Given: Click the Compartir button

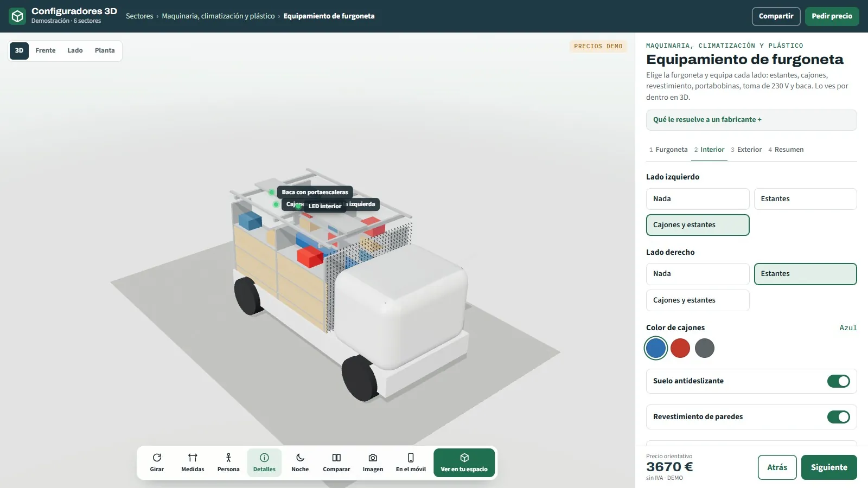Looking at the screenshot, I should coord(776,16).
